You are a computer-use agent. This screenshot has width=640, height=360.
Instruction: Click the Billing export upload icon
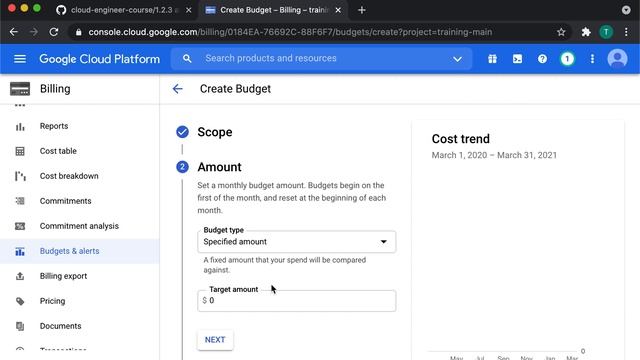(x=20, y=276)
